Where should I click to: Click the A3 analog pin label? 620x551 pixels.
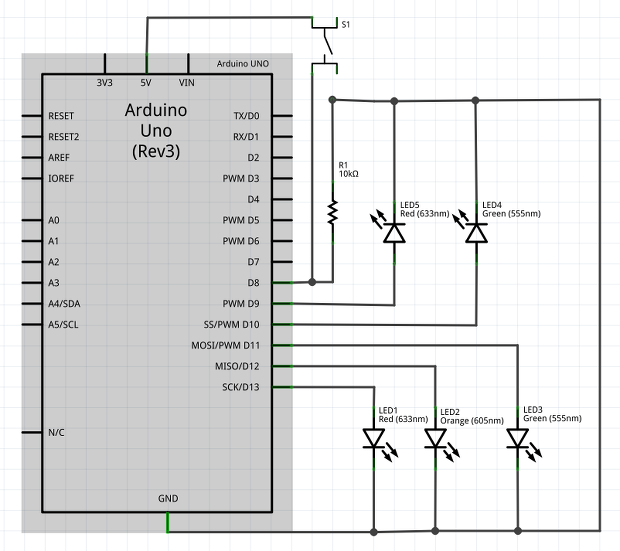[54, 283]
